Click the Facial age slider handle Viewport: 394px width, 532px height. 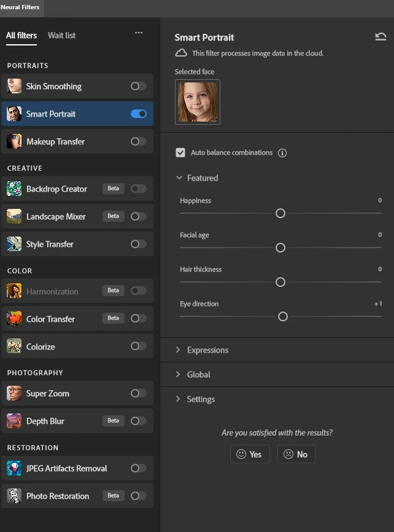(280, 248)
